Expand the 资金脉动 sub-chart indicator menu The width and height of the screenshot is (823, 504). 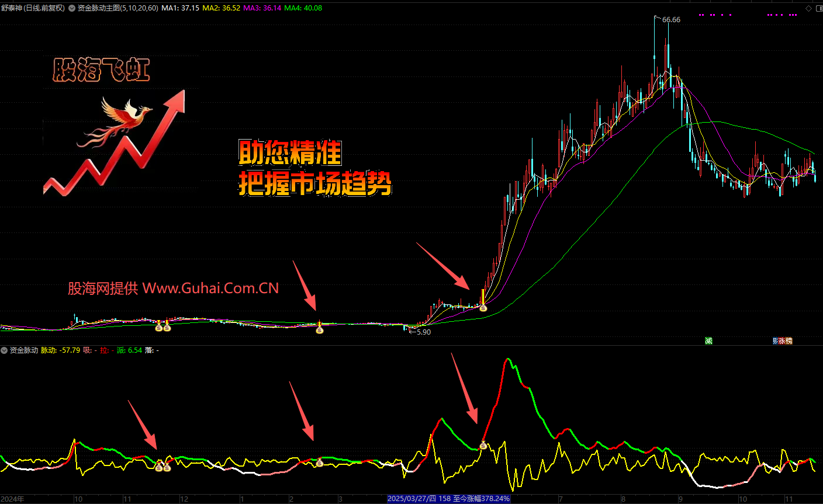coord(5,350)
